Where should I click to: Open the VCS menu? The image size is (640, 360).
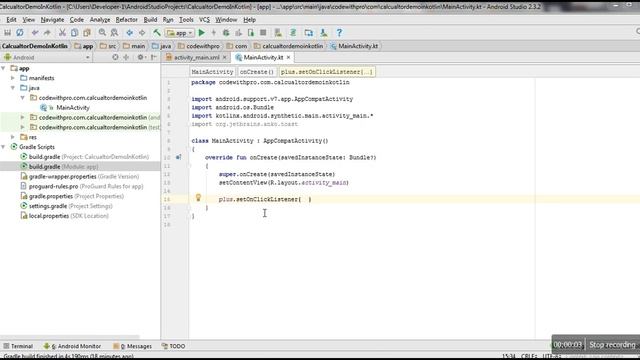204,20
